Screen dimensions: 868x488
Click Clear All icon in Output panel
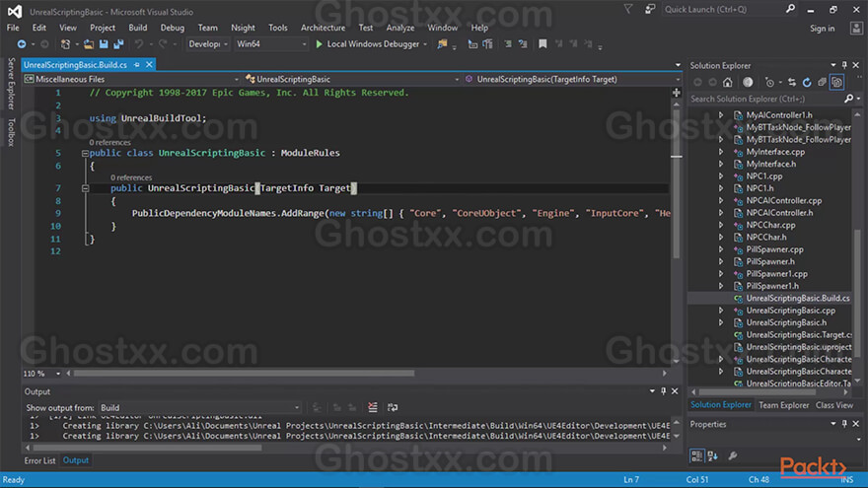click(373, 408)
